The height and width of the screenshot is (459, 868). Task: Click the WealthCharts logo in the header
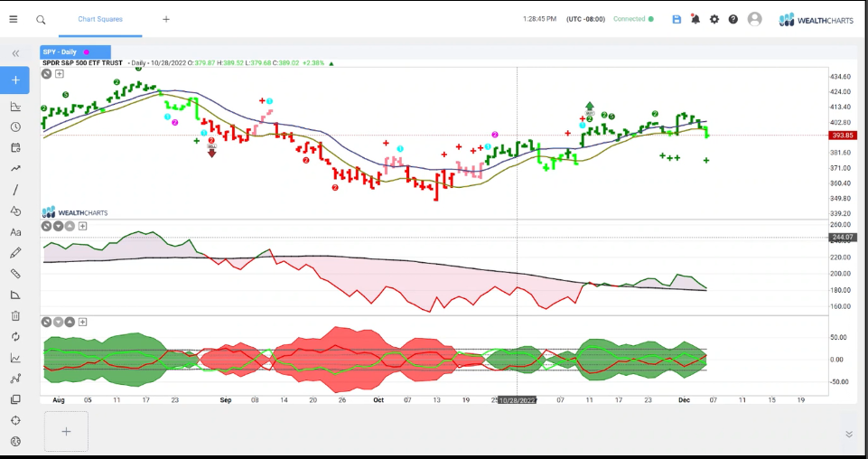point(816,20)
